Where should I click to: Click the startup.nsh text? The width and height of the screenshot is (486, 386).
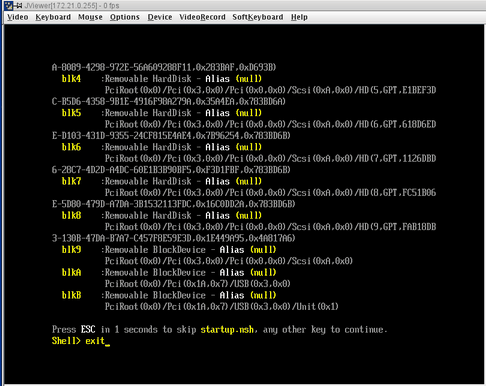coord(227,330)
